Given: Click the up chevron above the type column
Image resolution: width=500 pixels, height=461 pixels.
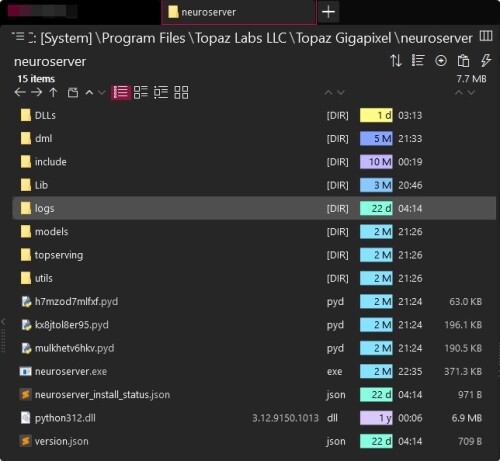Looking at the screenshot, I should (328, 92).
